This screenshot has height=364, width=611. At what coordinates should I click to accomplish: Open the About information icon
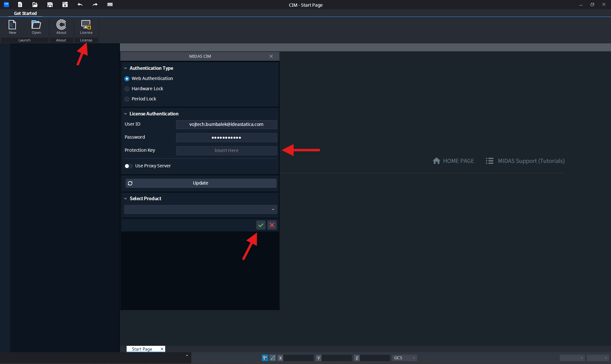pos(61,27)
